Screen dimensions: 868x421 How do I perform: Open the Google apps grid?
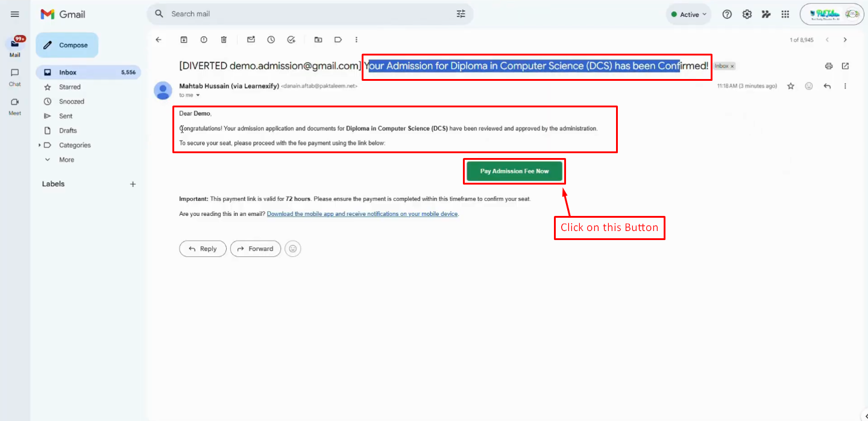click(785, 14)
